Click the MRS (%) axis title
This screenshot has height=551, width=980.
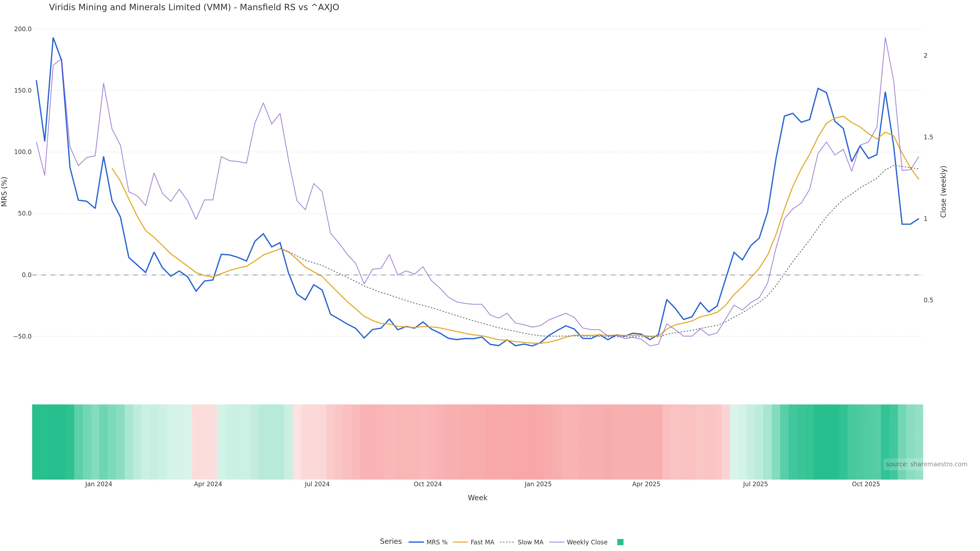tap(5, 192)
